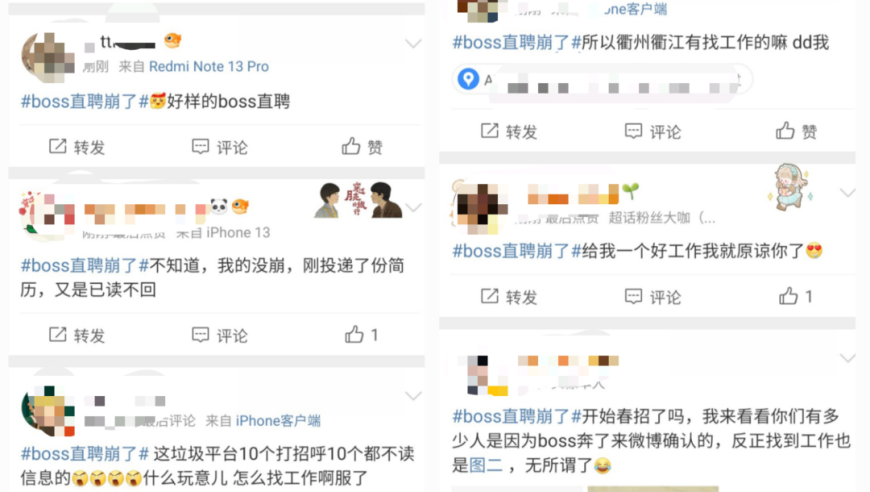Open comments on '好样的boss直聘' post
The width and height of the screenshot is (870, 492).
tap(220, 147)
